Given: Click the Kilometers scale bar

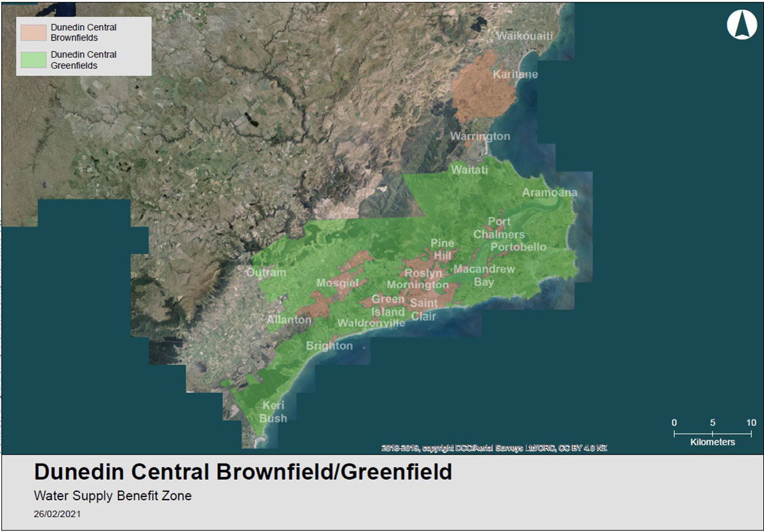Looking at the screenshot, I should (712, 433).
